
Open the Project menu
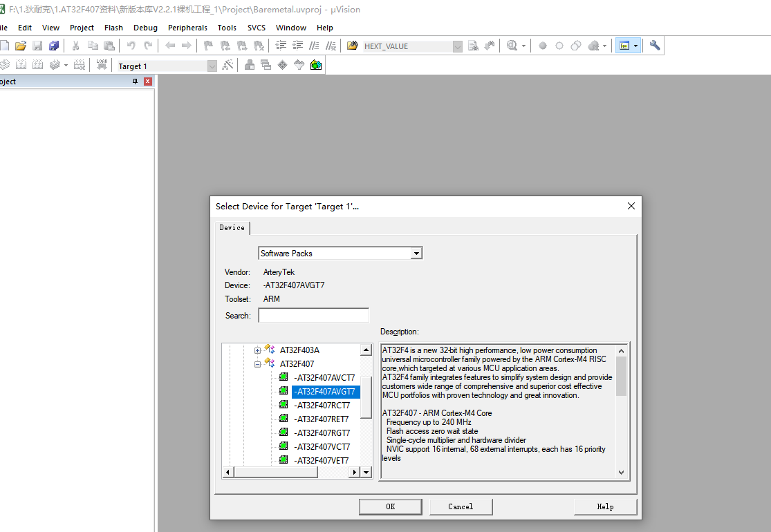click(x=82, y=28)
